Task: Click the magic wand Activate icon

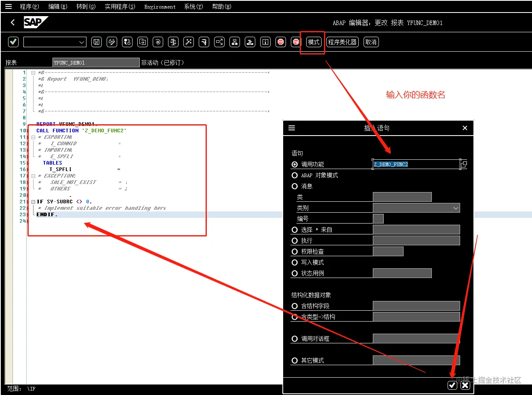Action: (189, 42)
